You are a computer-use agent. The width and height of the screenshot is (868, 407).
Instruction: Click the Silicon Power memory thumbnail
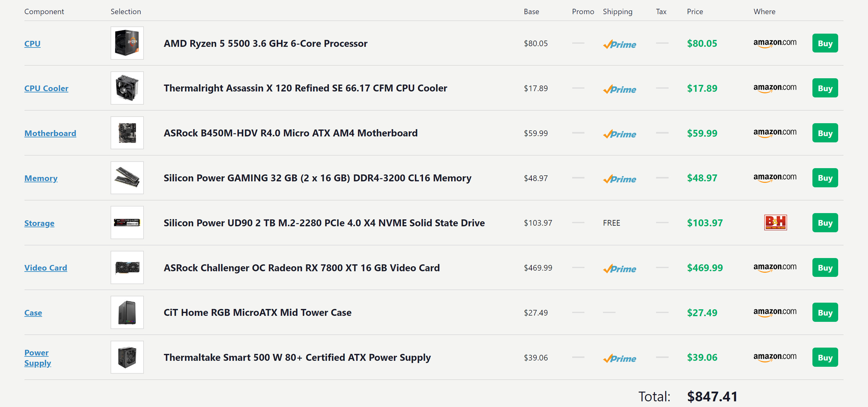coord(127,178)
